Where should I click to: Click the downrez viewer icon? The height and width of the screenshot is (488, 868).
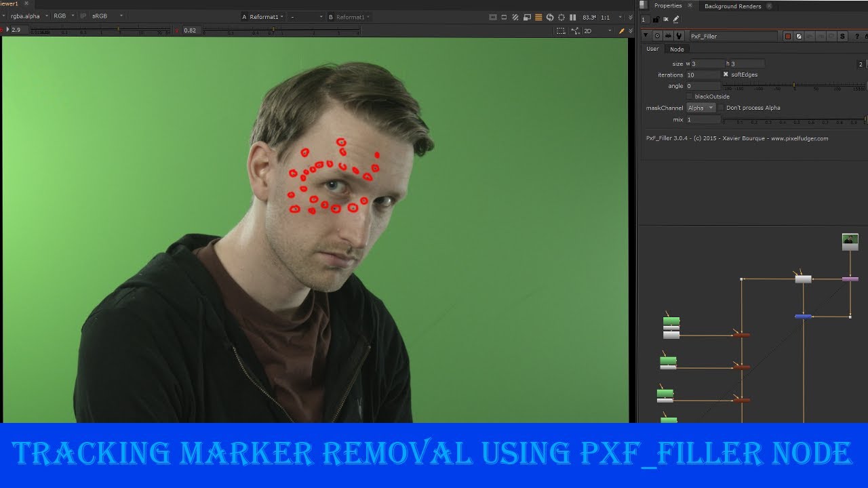click(x=527, y=17)
